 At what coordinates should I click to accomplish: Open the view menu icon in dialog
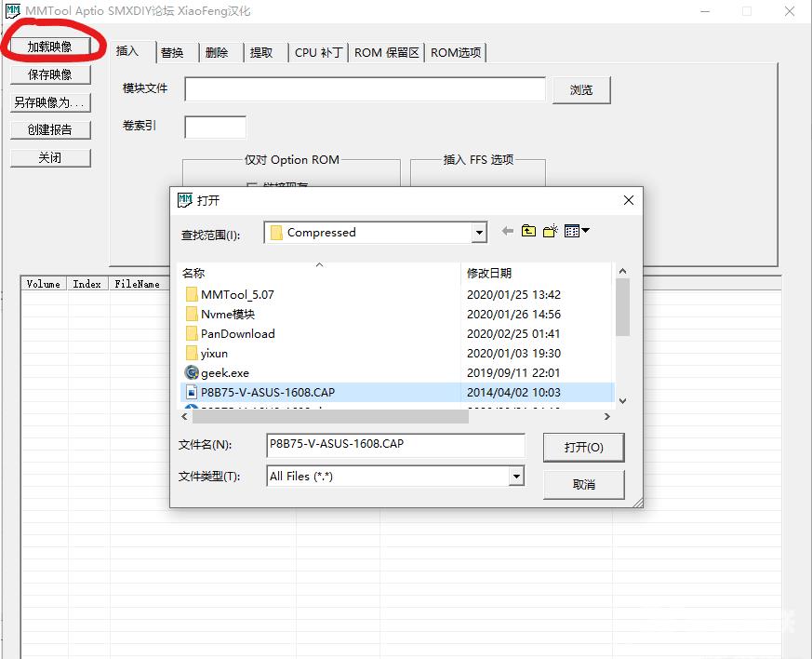click(572, 231)
